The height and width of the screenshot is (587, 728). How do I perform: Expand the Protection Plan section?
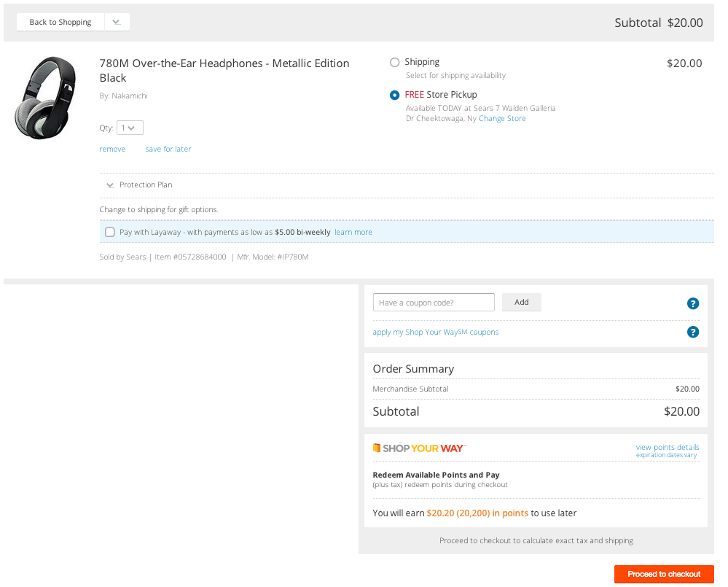(x=140, y=184)
